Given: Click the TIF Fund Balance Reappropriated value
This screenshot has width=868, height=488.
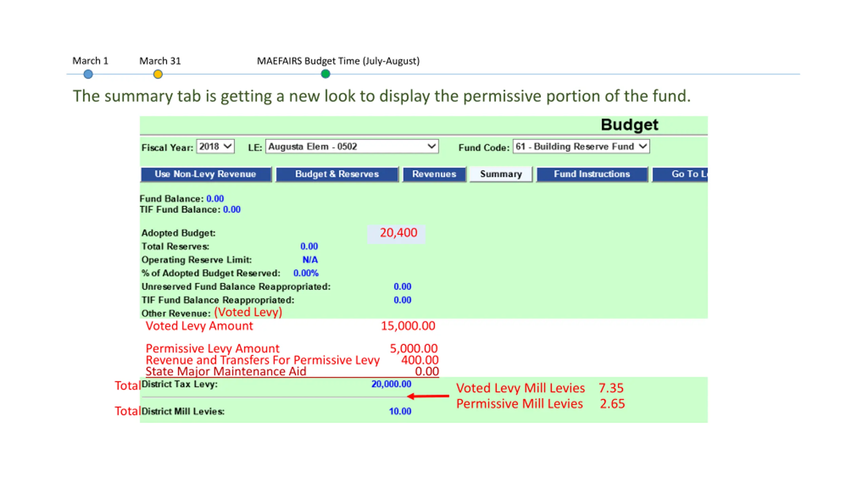Looking at the screenshot, I should point(402,300).
